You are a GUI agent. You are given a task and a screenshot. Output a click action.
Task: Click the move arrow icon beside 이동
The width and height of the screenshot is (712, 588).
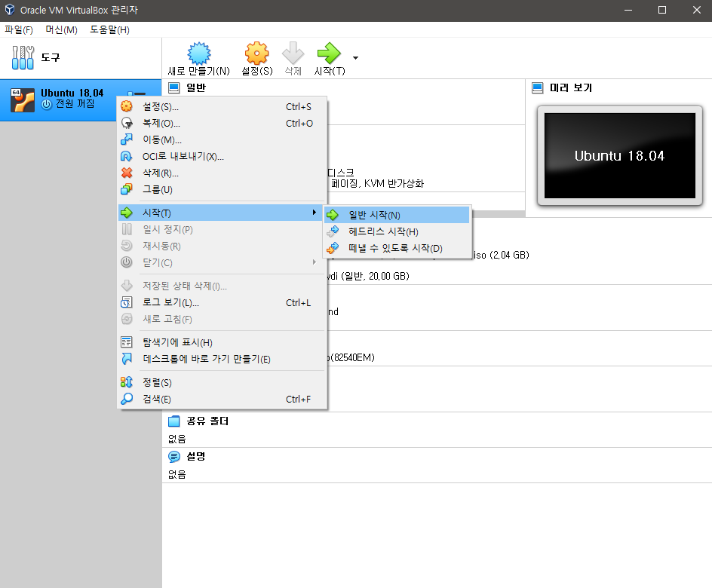[127, 139]
